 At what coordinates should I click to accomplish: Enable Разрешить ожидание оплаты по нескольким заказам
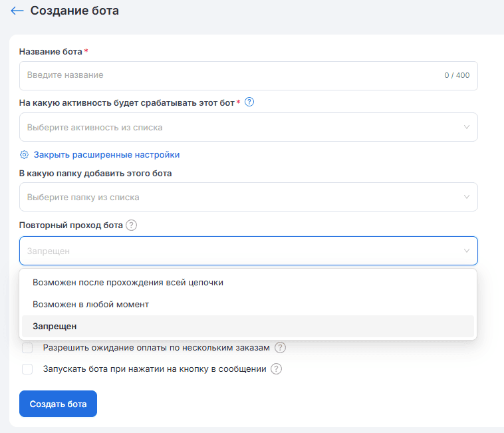tap(27, 347)
